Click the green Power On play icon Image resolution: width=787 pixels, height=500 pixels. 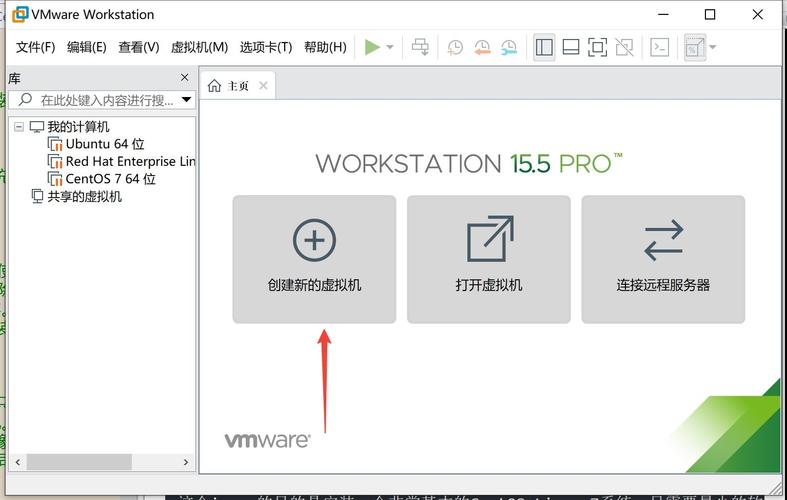tap(372, 47)
